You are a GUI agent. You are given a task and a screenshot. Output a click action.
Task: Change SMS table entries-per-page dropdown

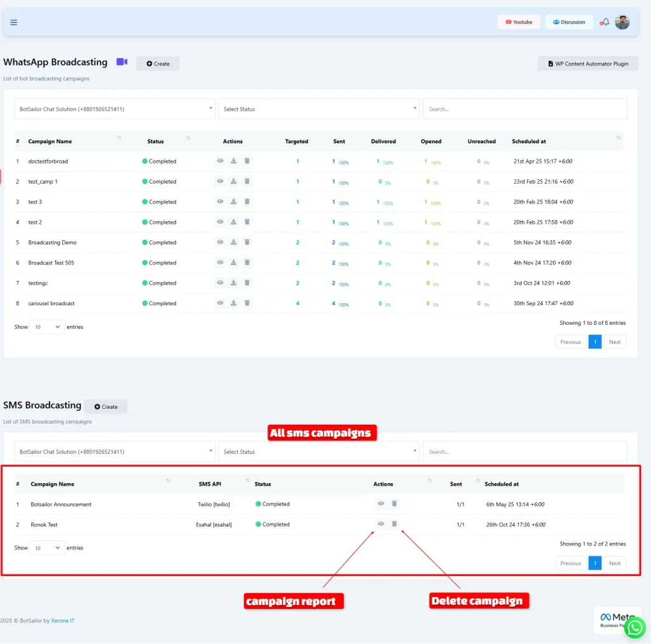point(47,549)
